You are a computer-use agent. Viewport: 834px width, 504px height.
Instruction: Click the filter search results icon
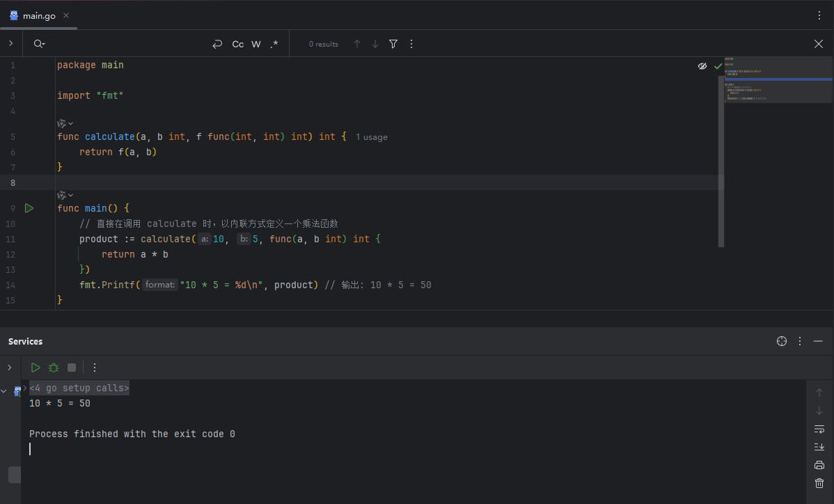pyautogui.click(x=393, y=44)
